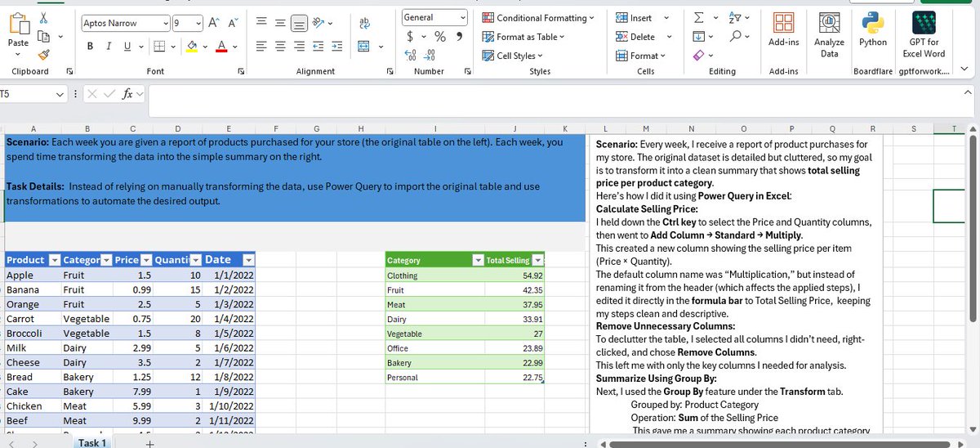The height and width of the screenshot is (448, 980).
Task: Click the Orientation angled text icon
Action: point(319,24)
